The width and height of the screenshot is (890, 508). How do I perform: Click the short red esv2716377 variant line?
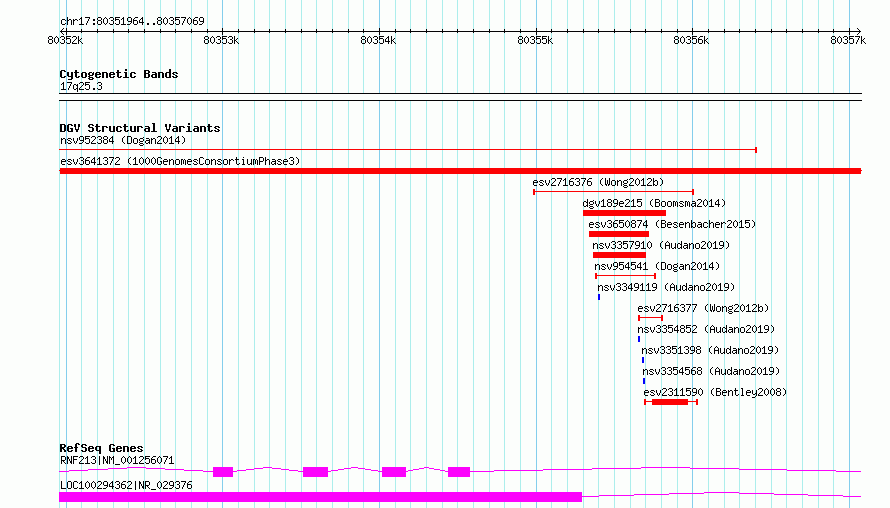(650, 318)
